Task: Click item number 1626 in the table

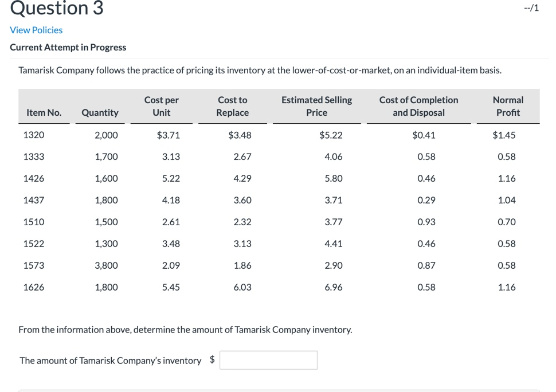Action: 33,287
